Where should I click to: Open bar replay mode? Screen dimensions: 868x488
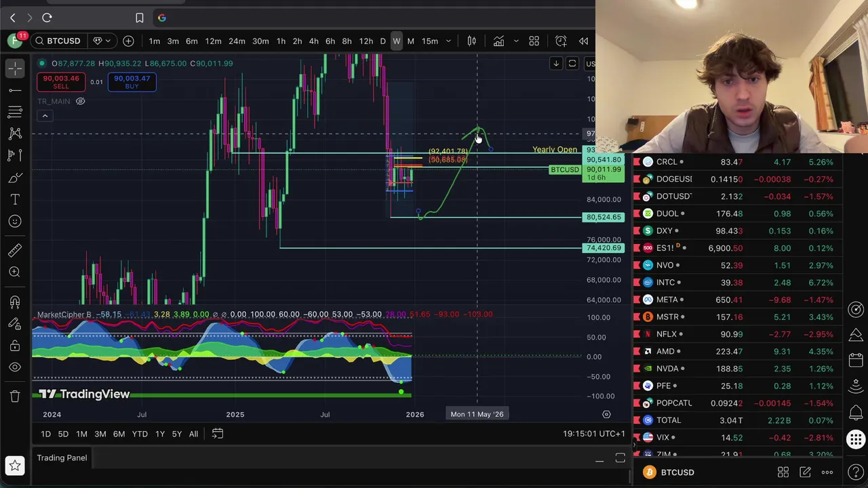(x=583, y=41)
